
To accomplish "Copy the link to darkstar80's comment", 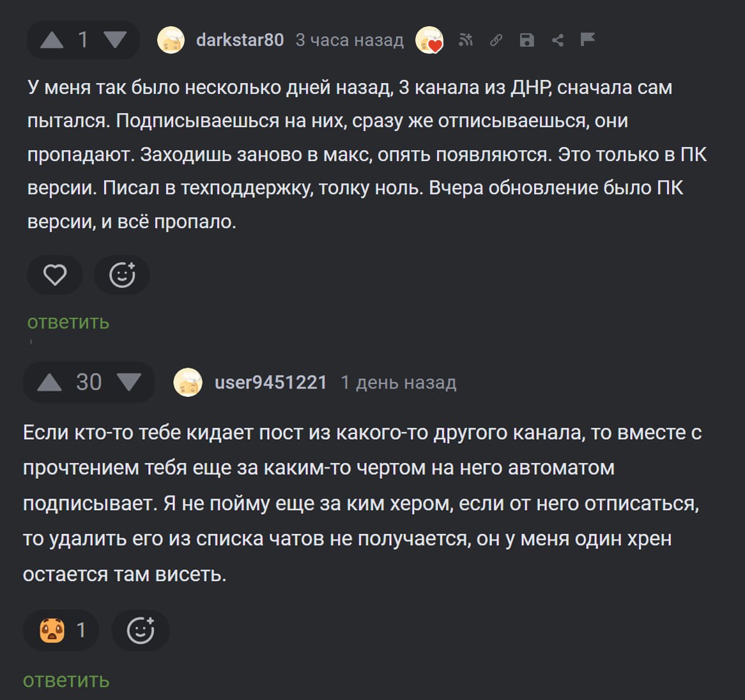I will click(496, 40).
